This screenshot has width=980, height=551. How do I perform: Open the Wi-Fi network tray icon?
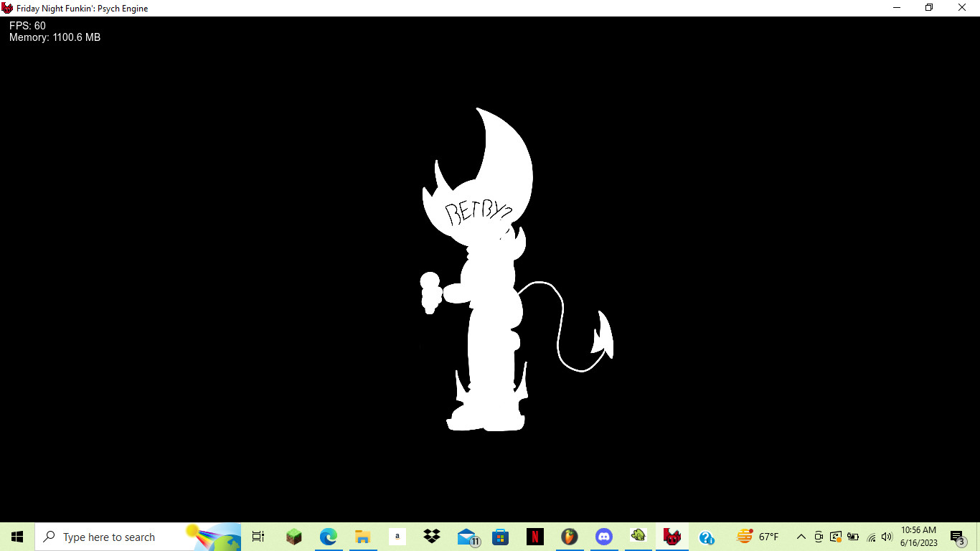click(x=871, y=537)
